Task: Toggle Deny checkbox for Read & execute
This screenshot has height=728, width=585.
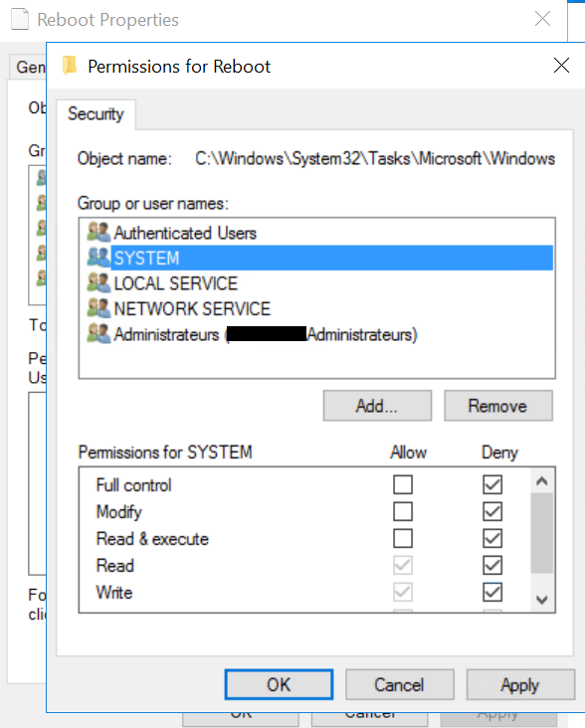Action: coord(492,539)
